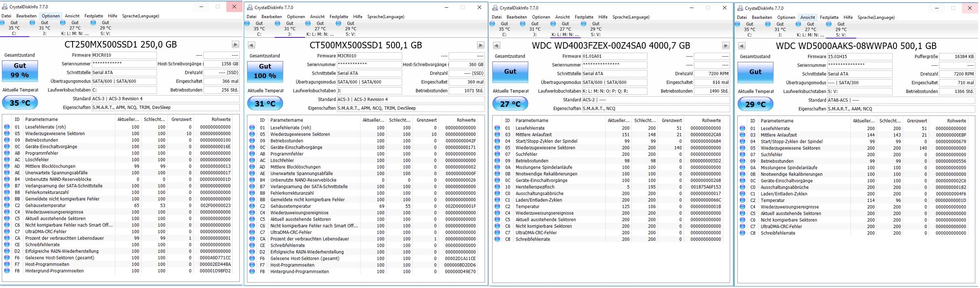Click status orb of Löschfehler row, CT500MX500 window
The height and width of the screenshot is (288, 980).
tap(252, 161)
